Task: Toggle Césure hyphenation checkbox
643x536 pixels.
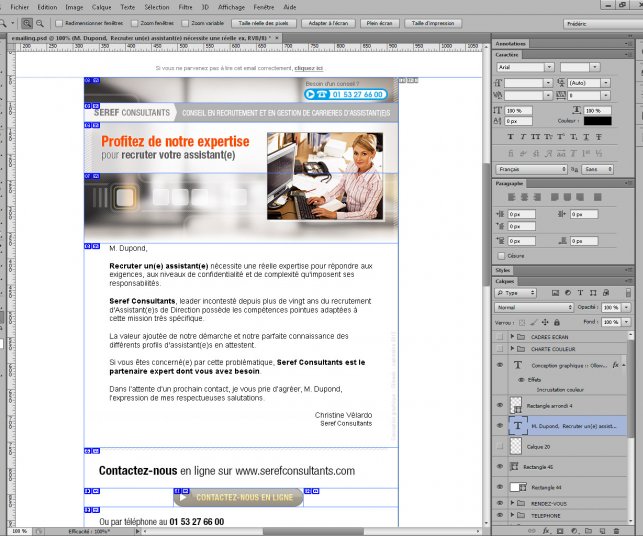Action: 501,256
